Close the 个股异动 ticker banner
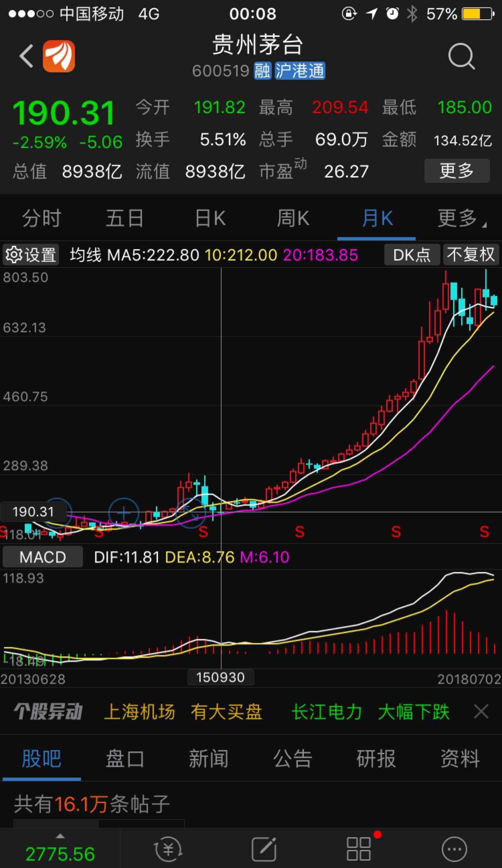 coord(481,712)
